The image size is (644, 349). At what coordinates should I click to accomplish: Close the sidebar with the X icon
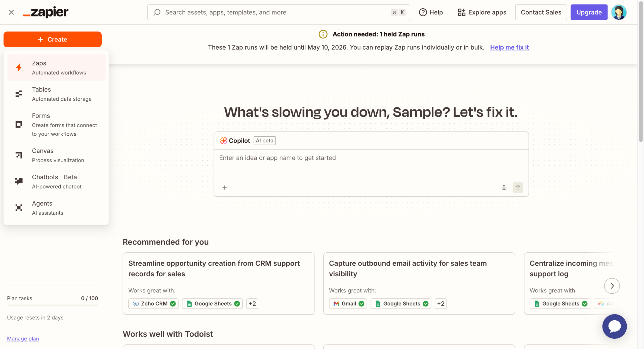pyautogui.click(x=11, y=12)
